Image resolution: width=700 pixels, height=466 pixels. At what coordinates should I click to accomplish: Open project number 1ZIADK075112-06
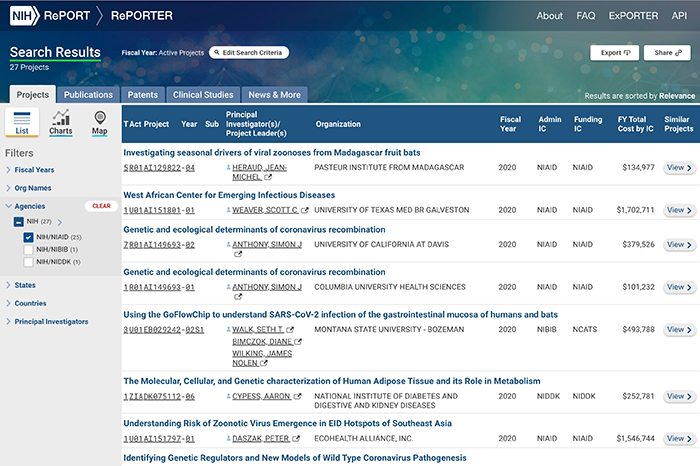159,397
